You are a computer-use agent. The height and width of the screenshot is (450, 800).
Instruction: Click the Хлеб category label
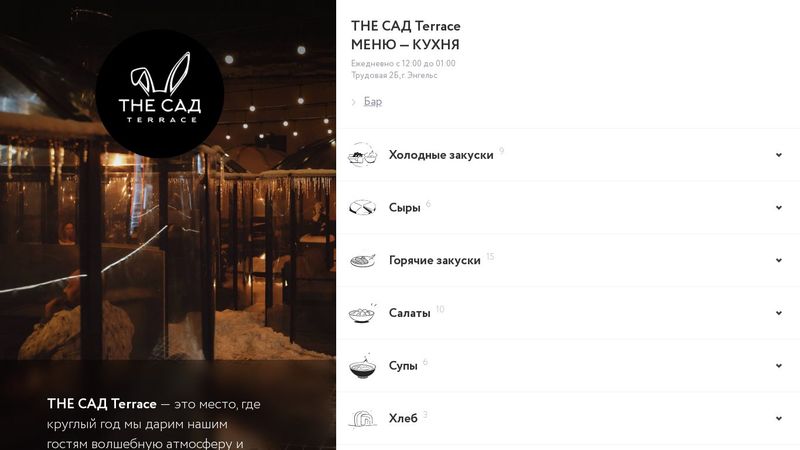tap(403, 418)
